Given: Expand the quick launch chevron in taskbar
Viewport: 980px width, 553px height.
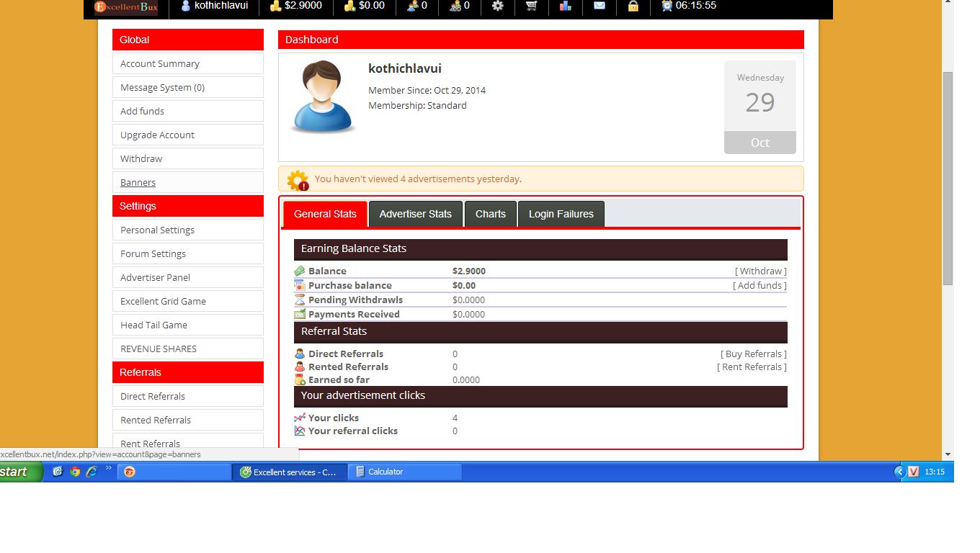Looking at the screenshot, I should 109,469.
